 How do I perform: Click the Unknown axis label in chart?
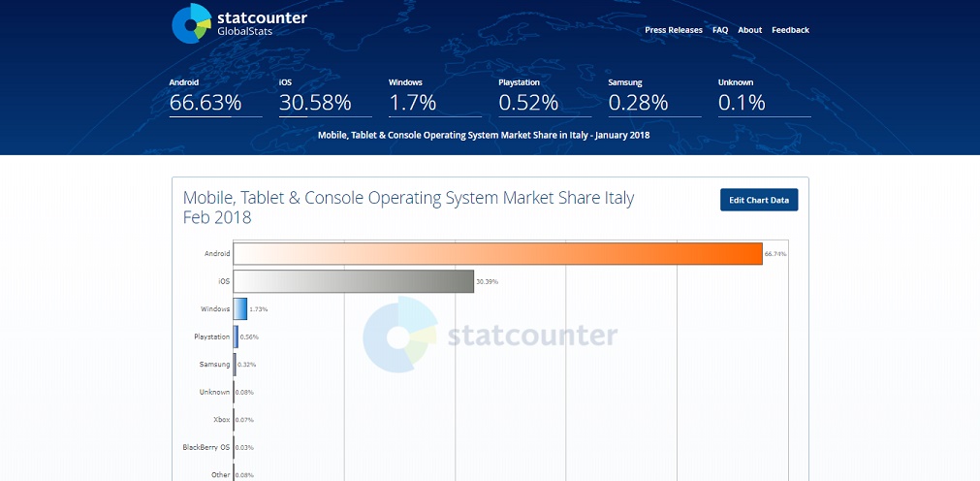[215, 392]
